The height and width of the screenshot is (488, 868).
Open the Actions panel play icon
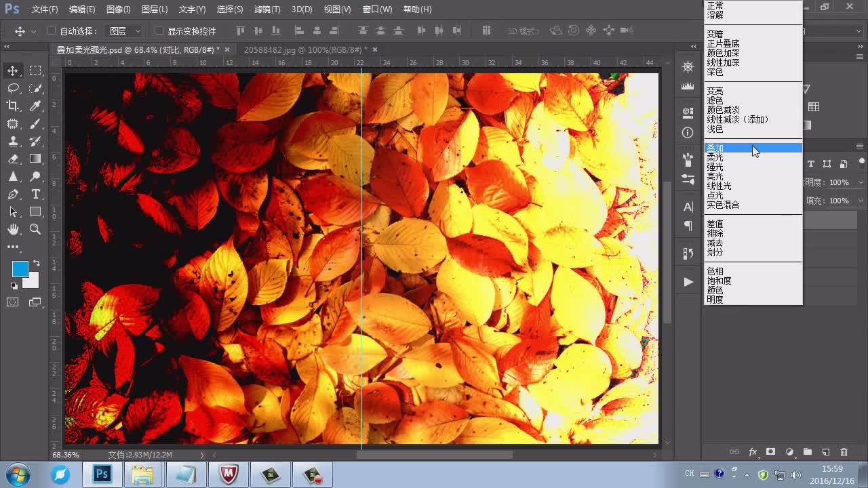pos(688,282)
